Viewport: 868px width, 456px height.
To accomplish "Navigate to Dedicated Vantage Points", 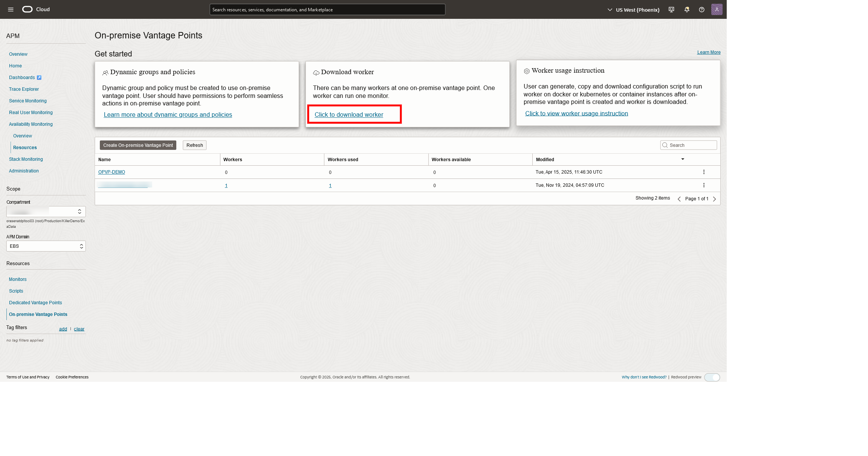I will click(x=35, y=302).
